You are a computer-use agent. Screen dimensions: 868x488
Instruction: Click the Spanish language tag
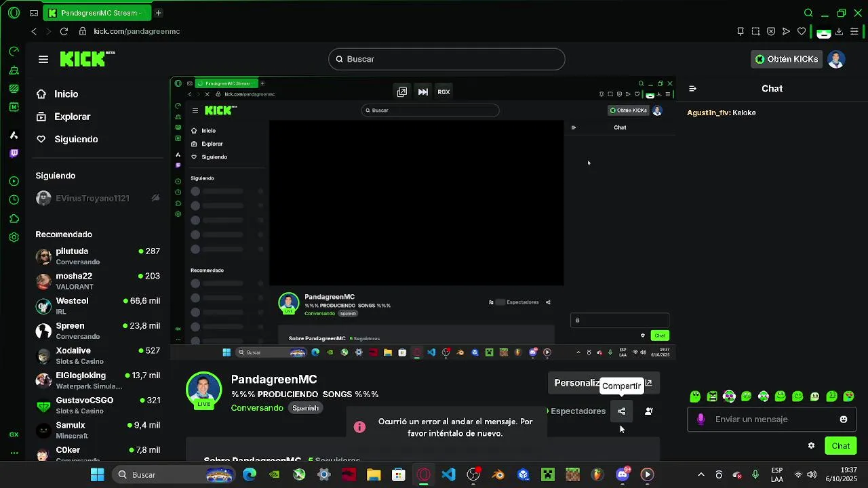305,408
